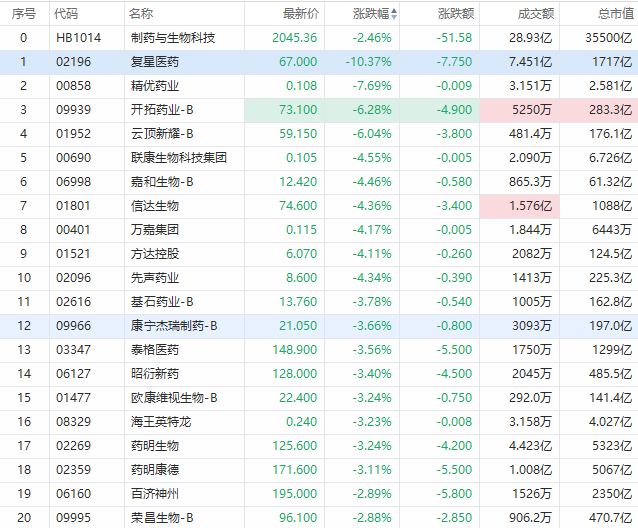Select stock code 09995
The image size is (638, 528).
click(73, 518)
